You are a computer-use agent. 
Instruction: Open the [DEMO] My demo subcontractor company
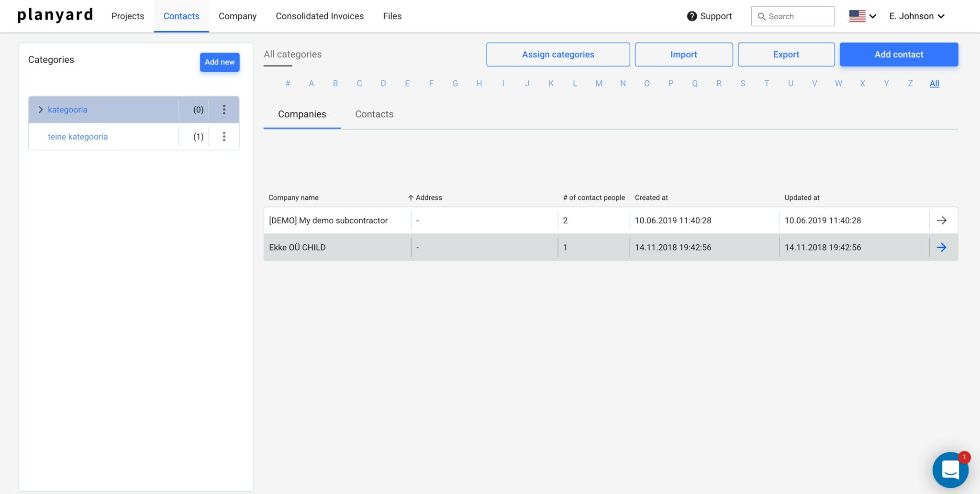pyautogui.click(x=328, y=220)
